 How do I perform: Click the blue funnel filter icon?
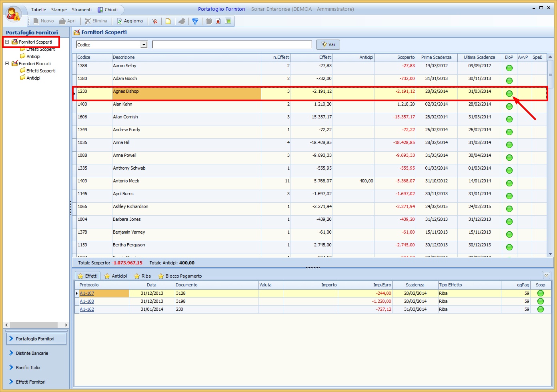click(x=195, y=21)
